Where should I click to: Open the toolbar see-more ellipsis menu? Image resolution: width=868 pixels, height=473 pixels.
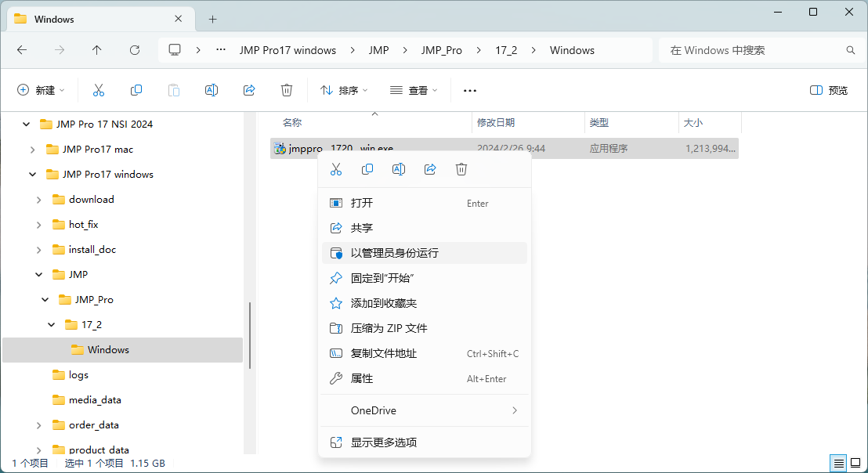470,91
